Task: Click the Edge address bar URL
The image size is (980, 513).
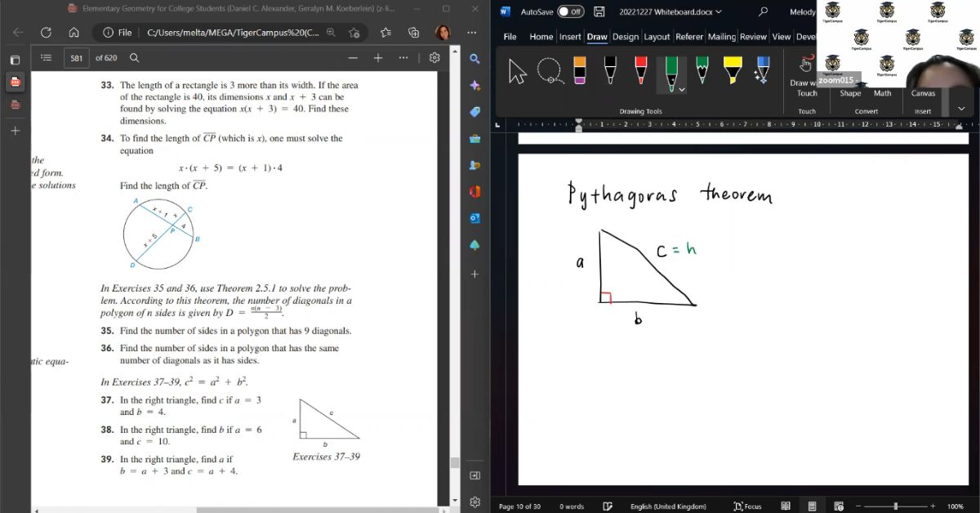Action: [233, 33]
